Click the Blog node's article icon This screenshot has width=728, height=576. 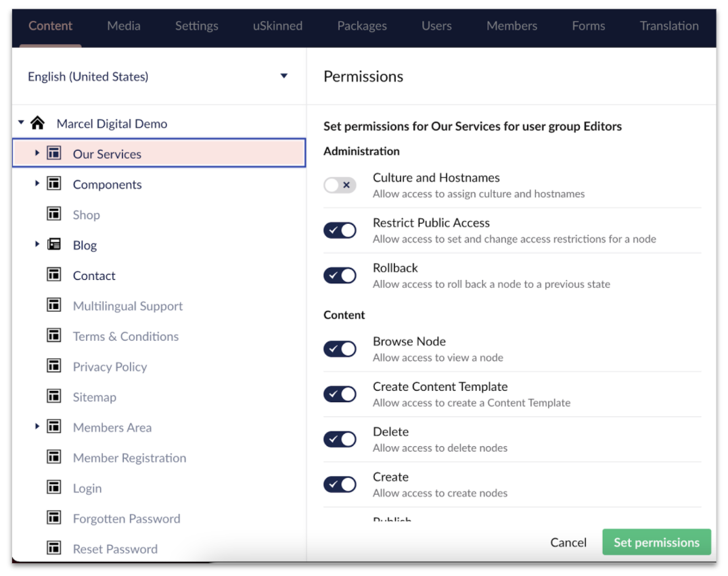[x=54, y=245]
